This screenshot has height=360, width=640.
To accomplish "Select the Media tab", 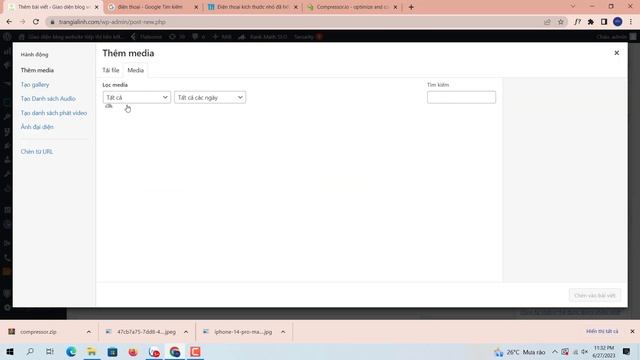I will coord(136,70).
